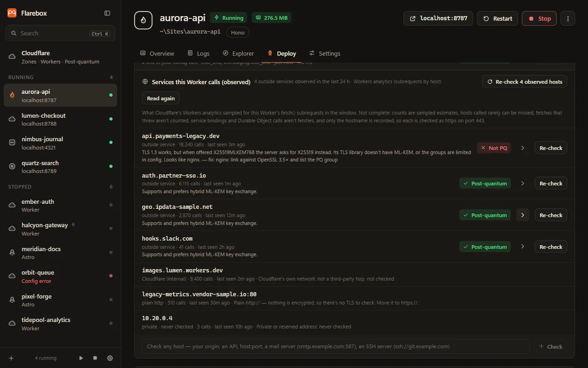Expand geo.ipdata-sample.net row details
The height and width of the screenshot is (368, 588).
point(523,215)
